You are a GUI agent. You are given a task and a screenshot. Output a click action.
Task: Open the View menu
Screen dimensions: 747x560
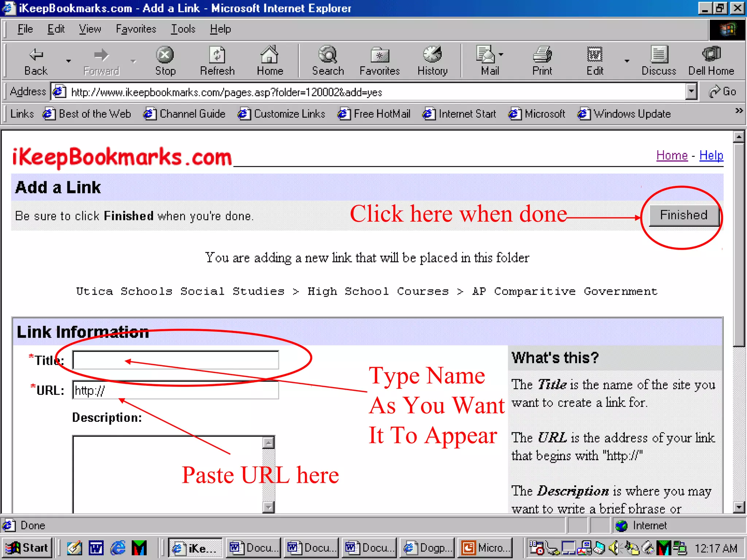pyautogui.click(x=90, y=29)
